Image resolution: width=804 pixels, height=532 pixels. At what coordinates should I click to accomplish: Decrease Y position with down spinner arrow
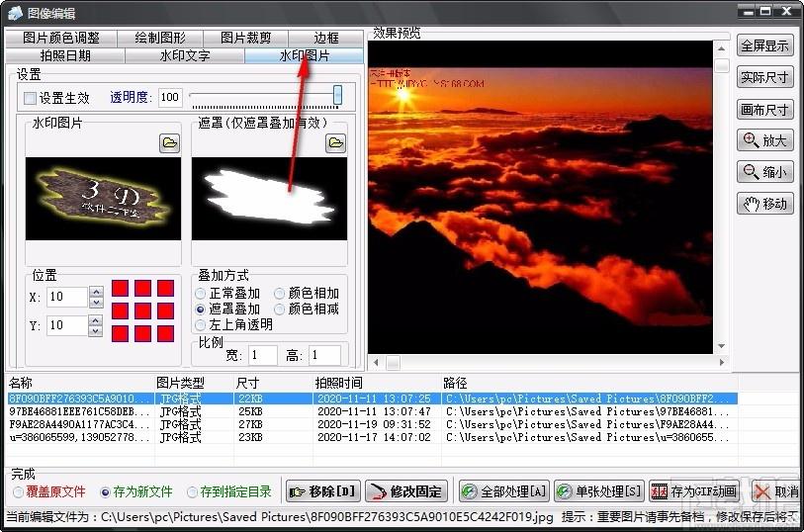(x=96, y=331)
